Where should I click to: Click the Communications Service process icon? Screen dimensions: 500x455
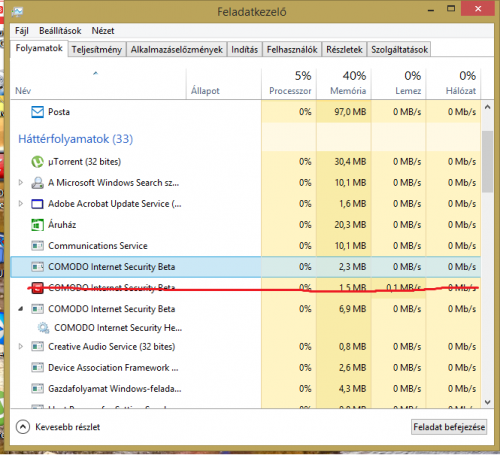pos(37,246)
